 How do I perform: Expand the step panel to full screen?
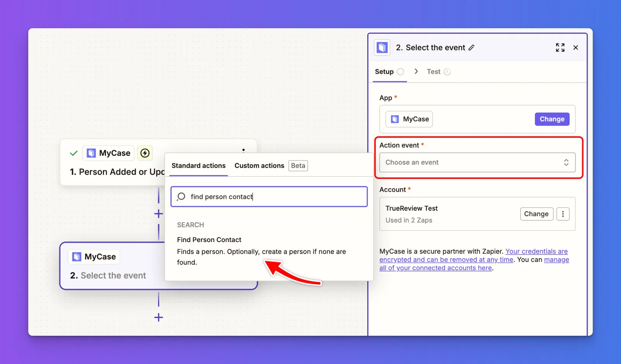click(x=560, y=48)
